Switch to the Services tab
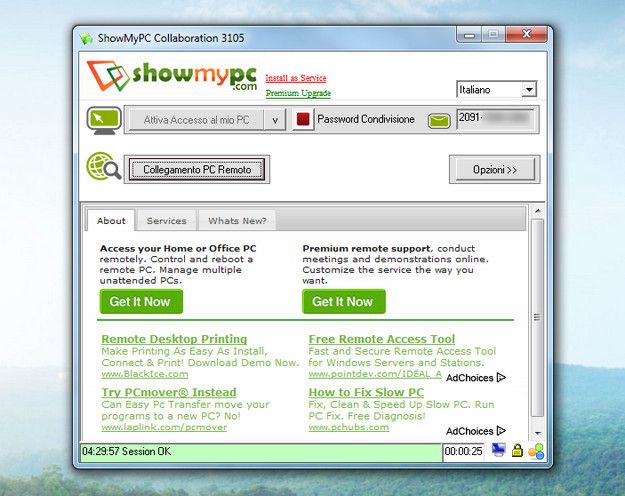 [x=166, y=221]
